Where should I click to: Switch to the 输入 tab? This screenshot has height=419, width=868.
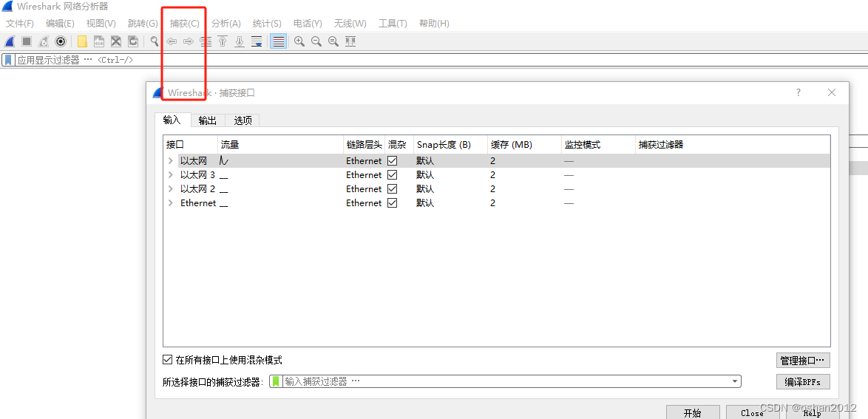[x=172, y=120]
